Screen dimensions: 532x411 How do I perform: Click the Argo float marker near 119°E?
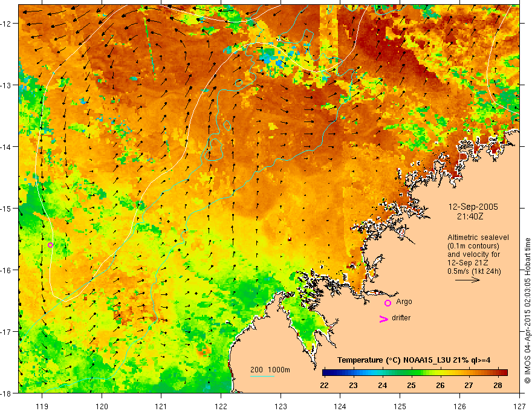coord(50,245)
